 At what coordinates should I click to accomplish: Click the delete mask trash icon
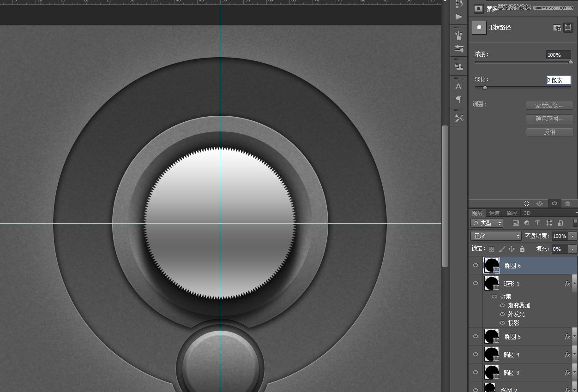click(x=567, y=203)
